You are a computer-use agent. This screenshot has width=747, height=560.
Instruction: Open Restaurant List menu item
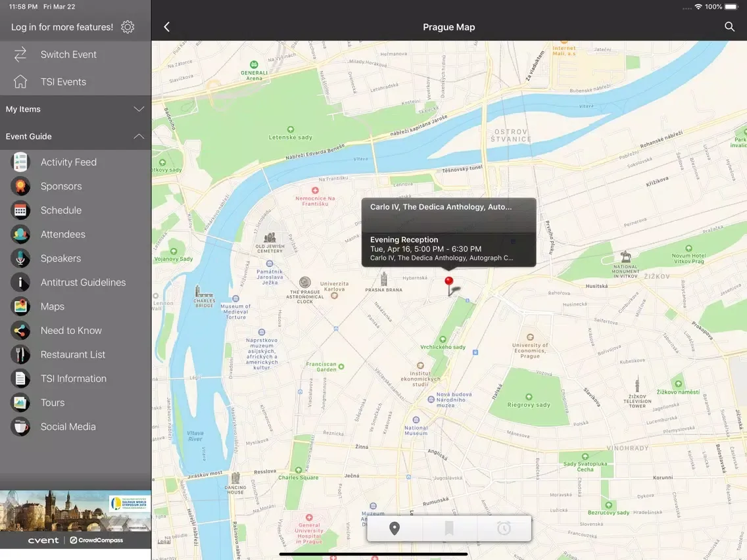point(76,355)
